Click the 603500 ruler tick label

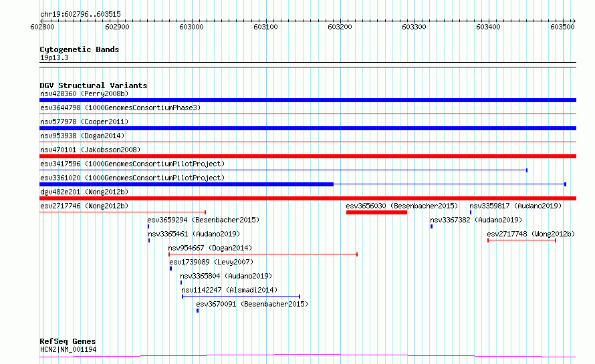tap(562, 27)
